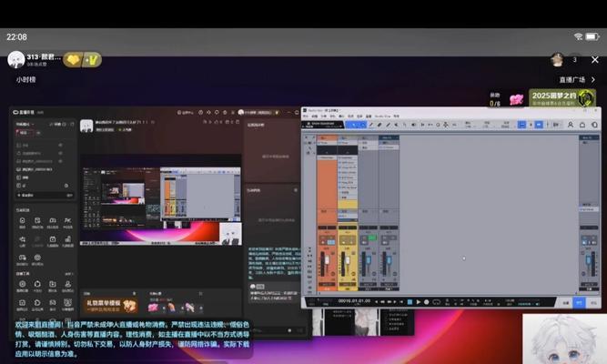Click orange channel volume fader
Screen dimensions: 607x364
pyautogui.click(x=327, y=260)
